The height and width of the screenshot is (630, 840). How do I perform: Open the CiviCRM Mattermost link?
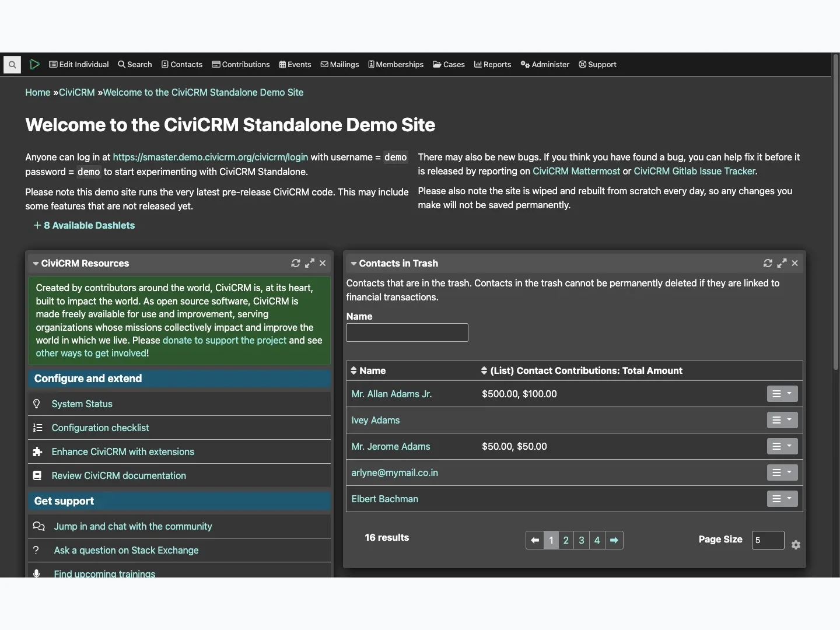576,171
